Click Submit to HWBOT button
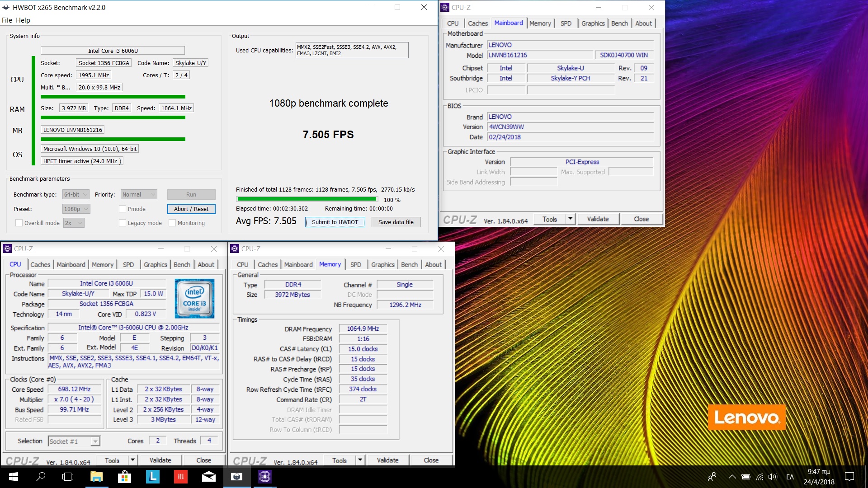 pos(335,222)
